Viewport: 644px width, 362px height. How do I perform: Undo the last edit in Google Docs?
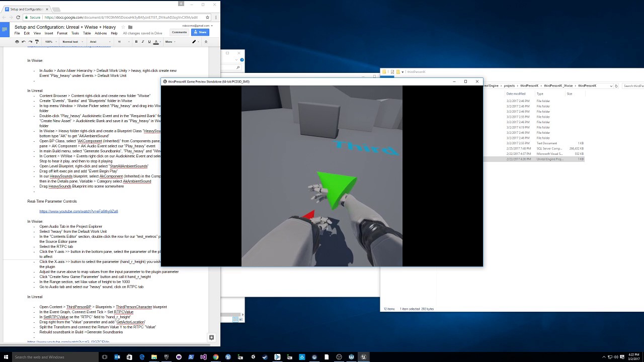tap(24, 42)
